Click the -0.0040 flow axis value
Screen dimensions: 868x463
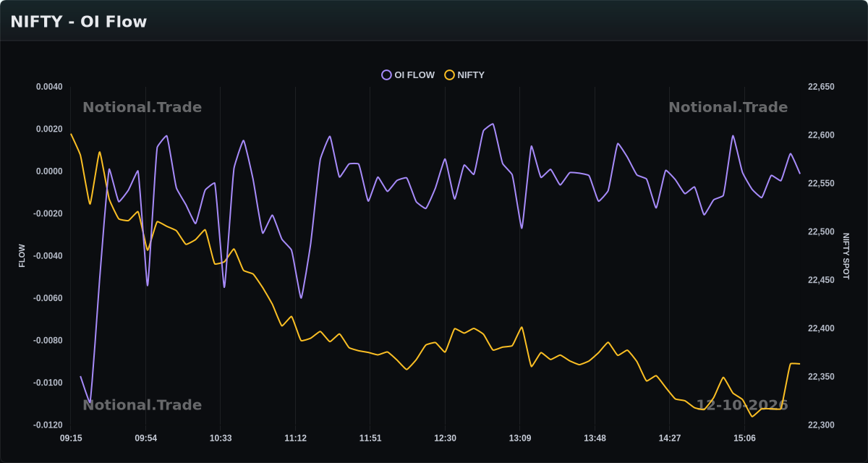(x=48, y=256)
